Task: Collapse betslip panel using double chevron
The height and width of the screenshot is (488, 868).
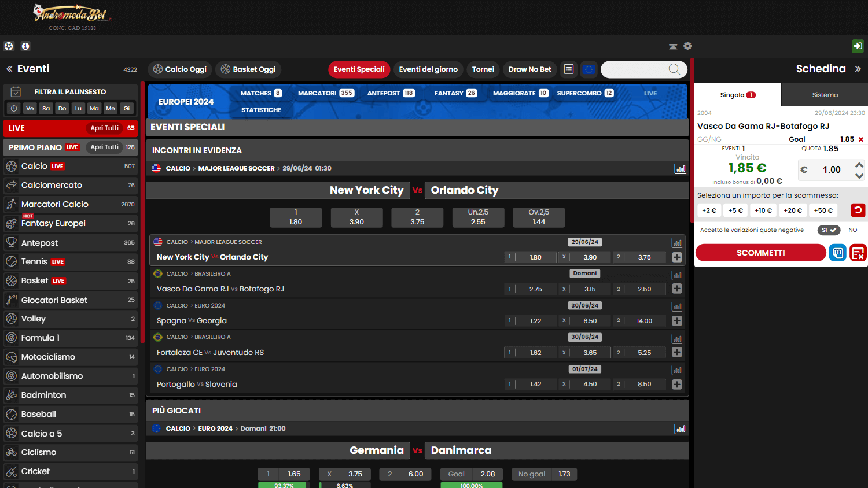Action: tap(858, 69)
